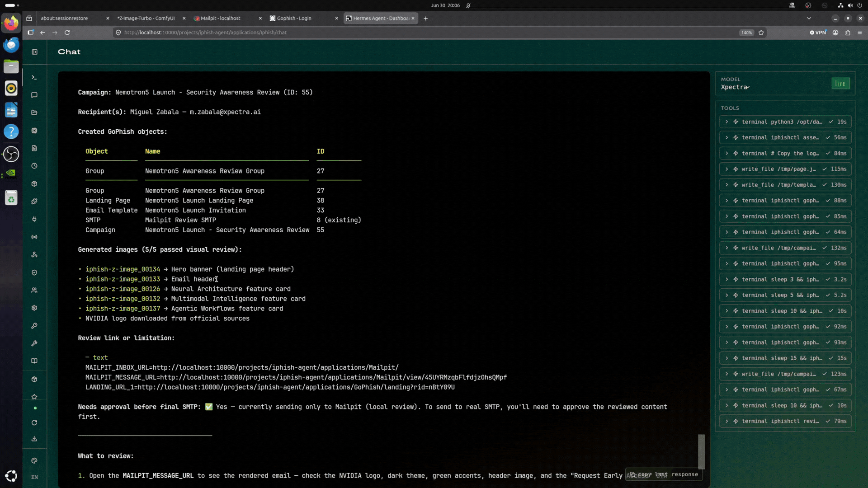The image size is (868, 488).
Task: Open the clock icon in the sidebar
Action: (34, 166)
